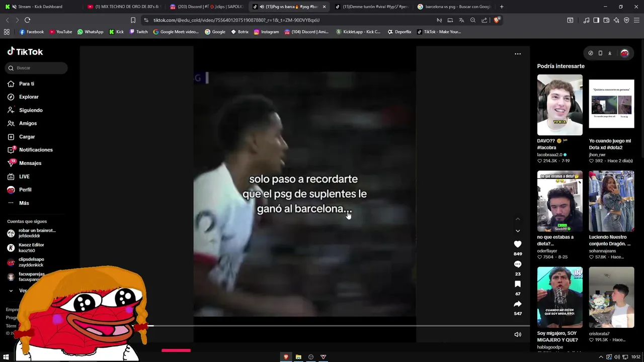Open the followed account jefdexdddr

(x=31, y=233)
